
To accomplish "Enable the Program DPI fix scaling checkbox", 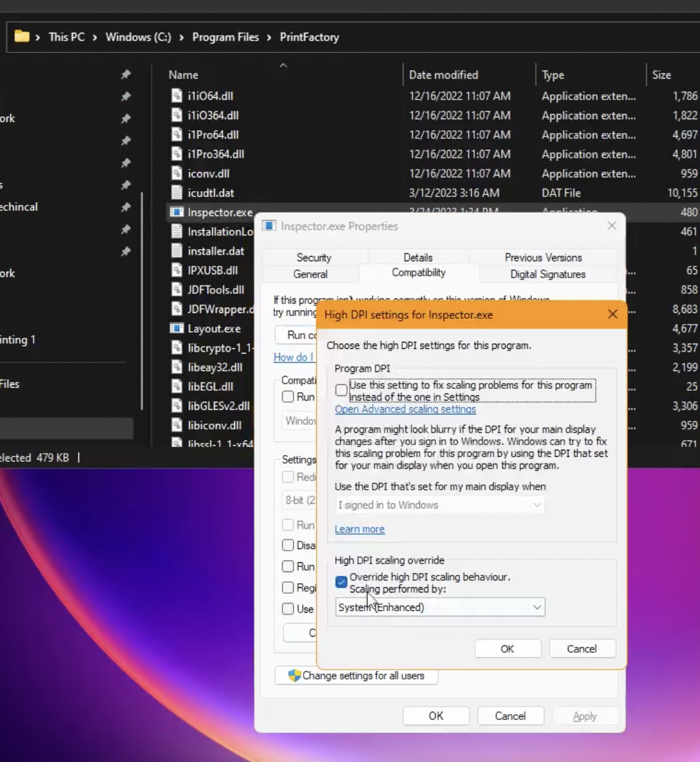I will coord(341,390).
